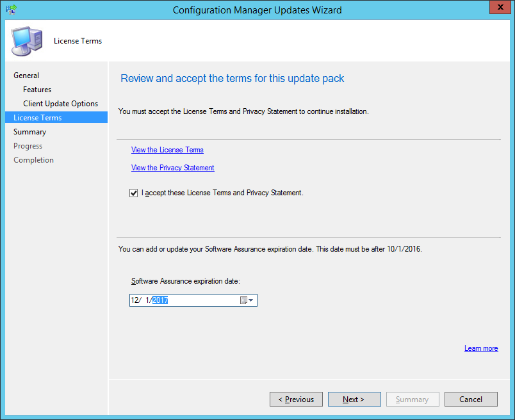Image resolution: width=515 pixels, height=420 pixels.
Task: Click the Previous button
Action: coord(297,399)
